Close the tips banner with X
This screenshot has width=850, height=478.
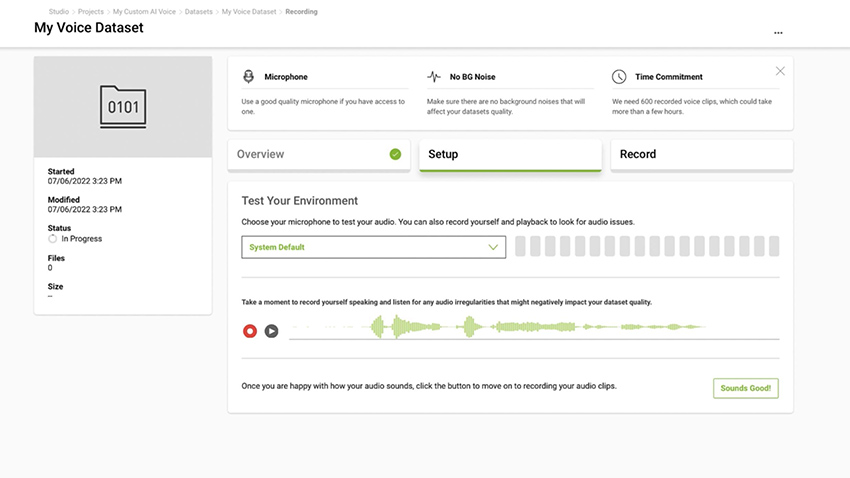point(780,71)
